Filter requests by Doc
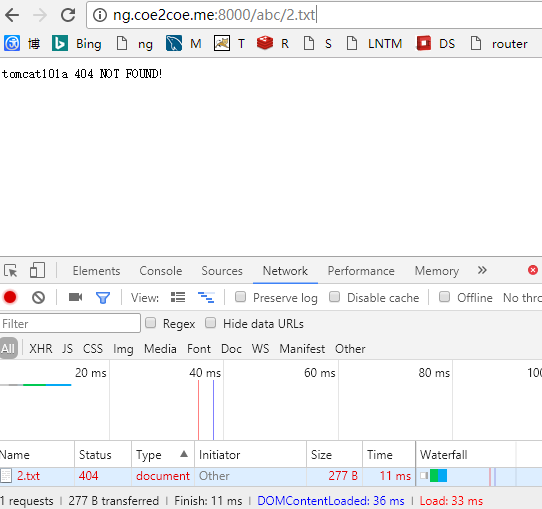The width and height of the screenshot is (542, 509). [231, 349]
